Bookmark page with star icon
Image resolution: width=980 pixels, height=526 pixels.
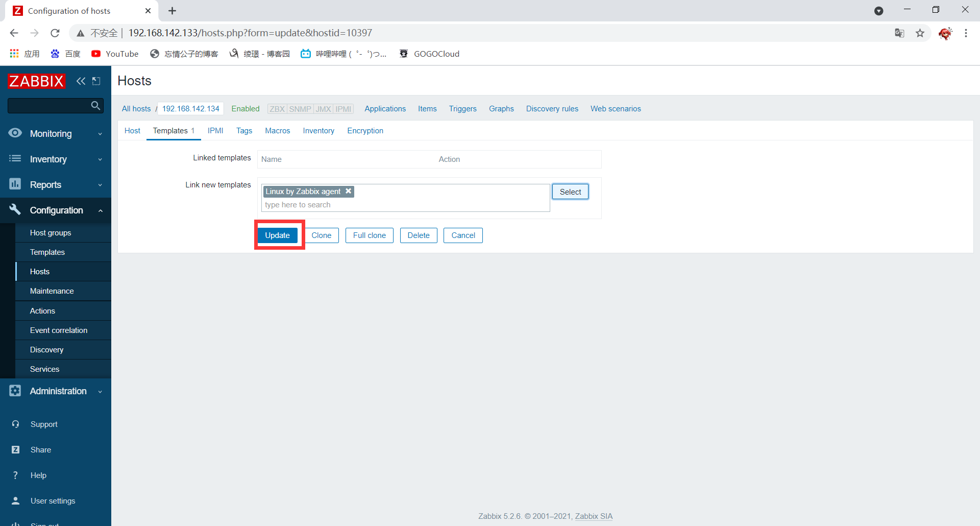pyautogui.click(x=920, y=33)
